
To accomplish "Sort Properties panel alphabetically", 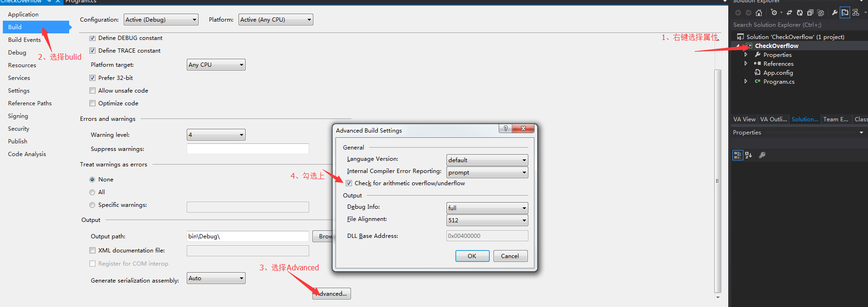I will pyautogui.click(x=749, y=155).
